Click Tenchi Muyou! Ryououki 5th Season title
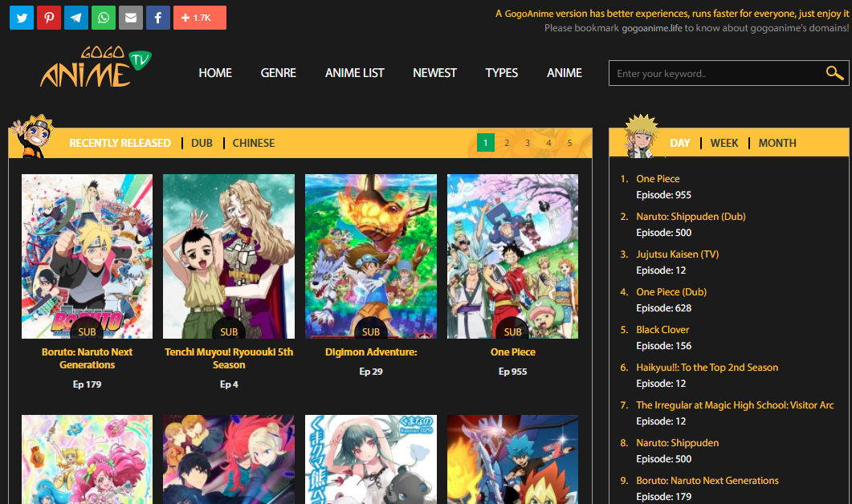Image resolution: width=852 pixels, height=504 pixels. (x=229, y=359)
